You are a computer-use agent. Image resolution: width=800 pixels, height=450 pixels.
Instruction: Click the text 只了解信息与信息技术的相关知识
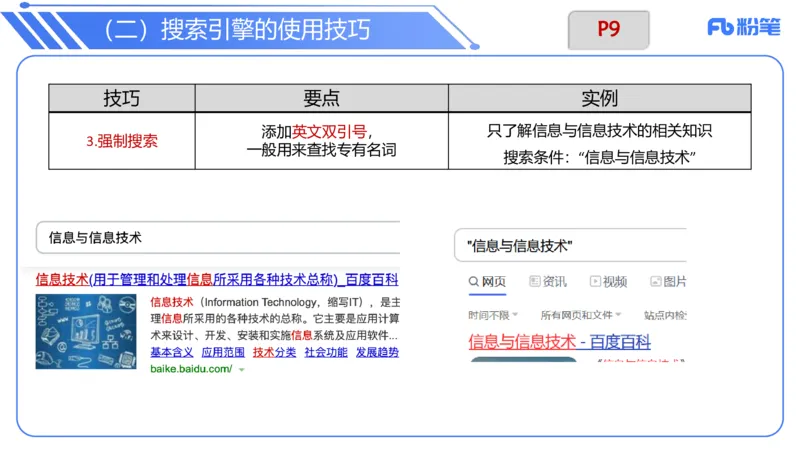pos(599,131)
